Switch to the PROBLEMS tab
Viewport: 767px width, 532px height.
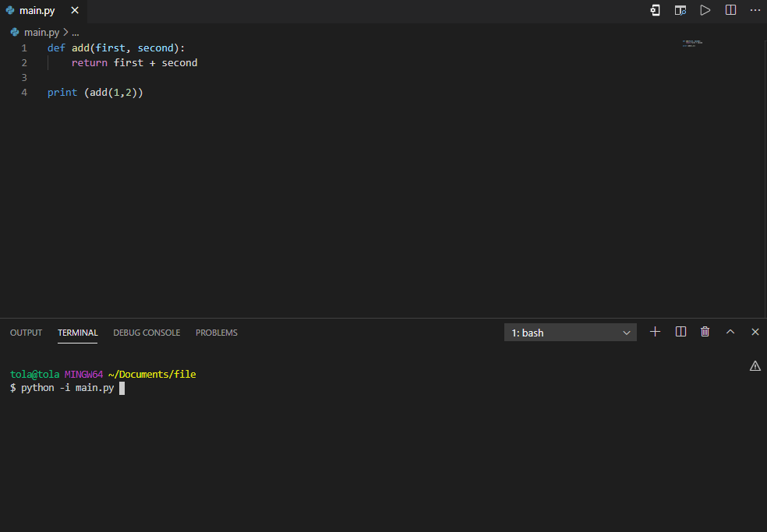click(x=216, y=333)
